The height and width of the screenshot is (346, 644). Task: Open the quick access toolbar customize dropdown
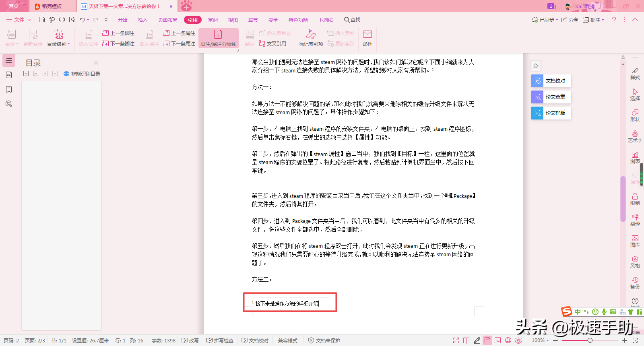coord(106,20)
